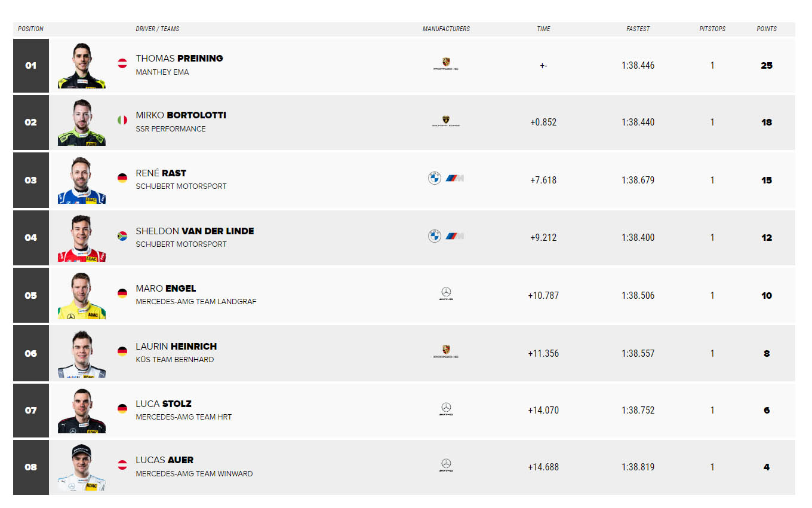Click South African flag beside Van der Linde
The height and width of the screenshot is (508, 812).
click(x=122, y=236)
